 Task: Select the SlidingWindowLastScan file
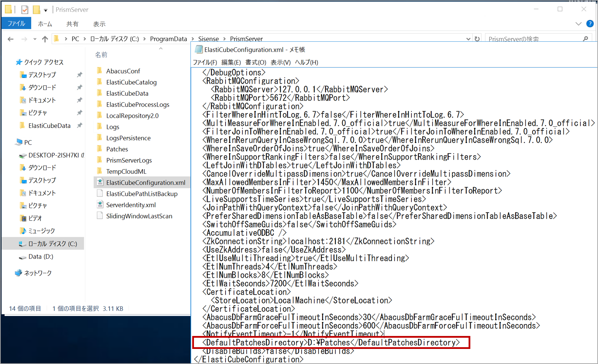139,216
